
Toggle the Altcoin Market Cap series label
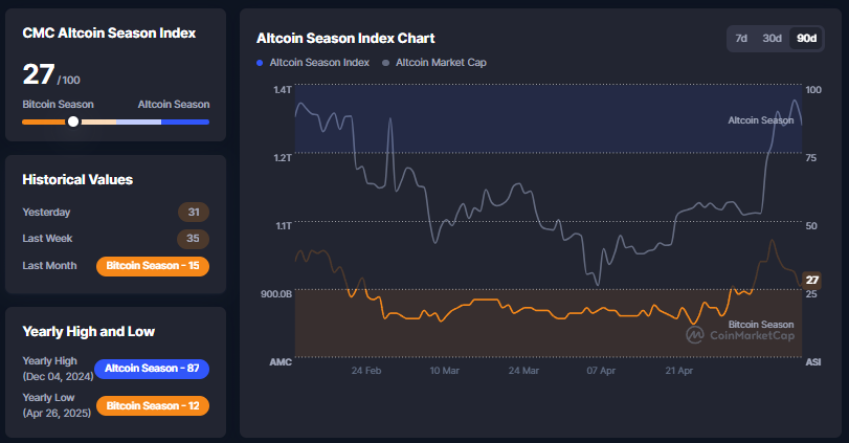click(441, 62)
